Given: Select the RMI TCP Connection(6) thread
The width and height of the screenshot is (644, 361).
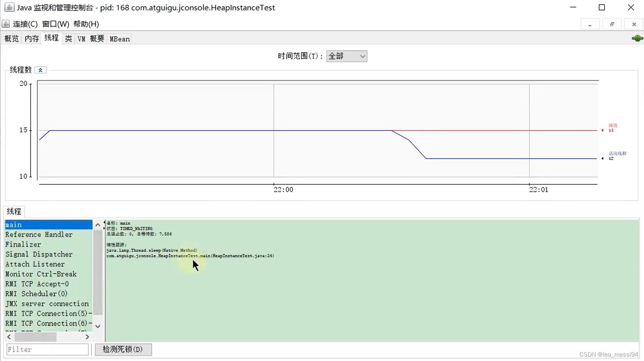Looking at the screenshot, I should pyautogui.click(x=49, y=324).
